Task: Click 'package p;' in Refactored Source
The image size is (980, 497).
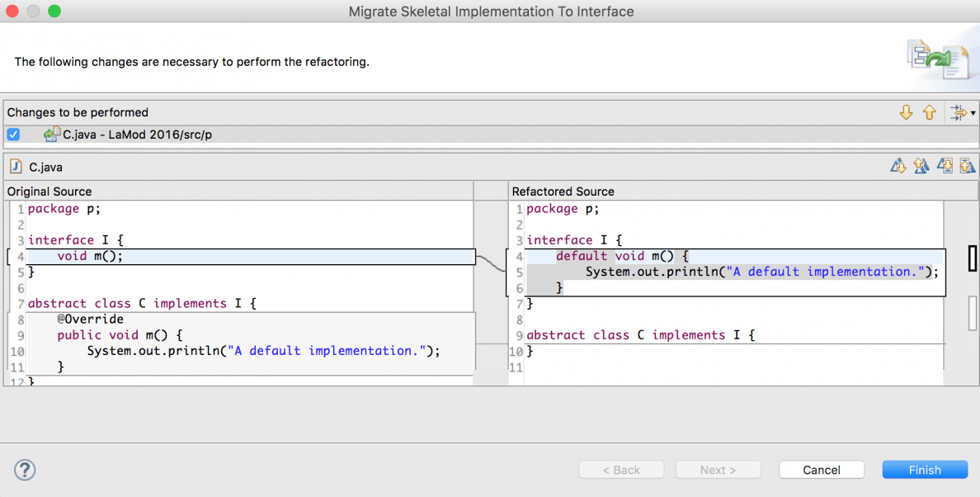Action: [x=563, y=209]
